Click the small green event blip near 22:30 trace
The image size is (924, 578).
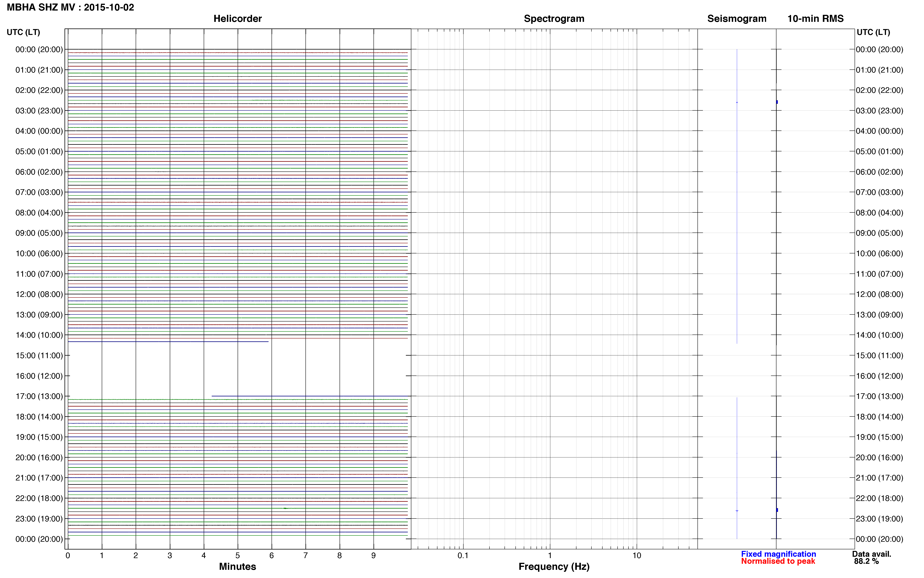(286, 508)
